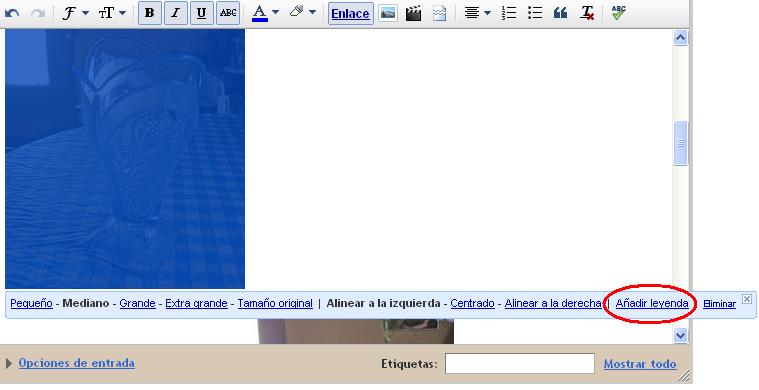Viewport: 759px width, 390px height.
Task: Run the spell checker
Action: coord(618,13)
